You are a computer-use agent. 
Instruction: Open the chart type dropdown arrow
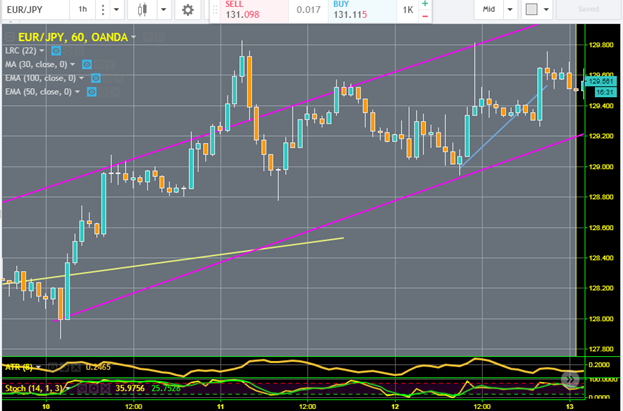[161, 11]
